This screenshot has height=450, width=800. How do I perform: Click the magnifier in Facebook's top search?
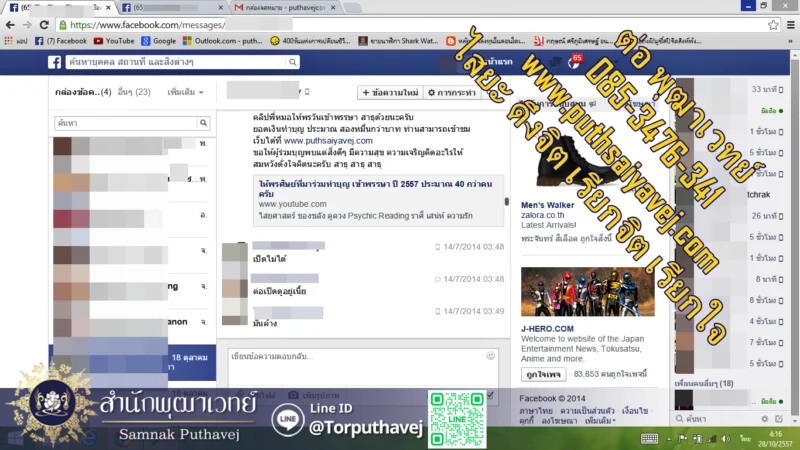292,62
